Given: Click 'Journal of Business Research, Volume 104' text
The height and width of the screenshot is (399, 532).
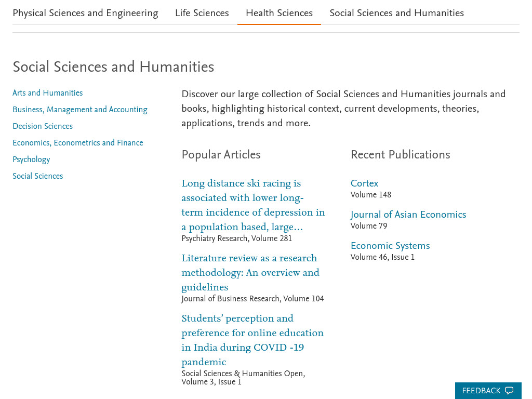Looking at the screenshot, I should click(x=253, y=299).
